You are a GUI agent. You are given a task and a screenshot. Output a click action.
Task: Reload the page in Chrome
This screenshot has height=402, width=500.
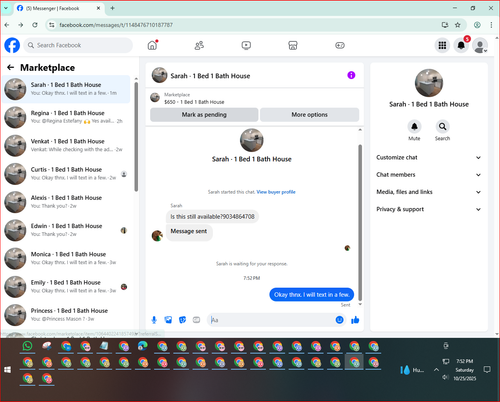point(35,25)
